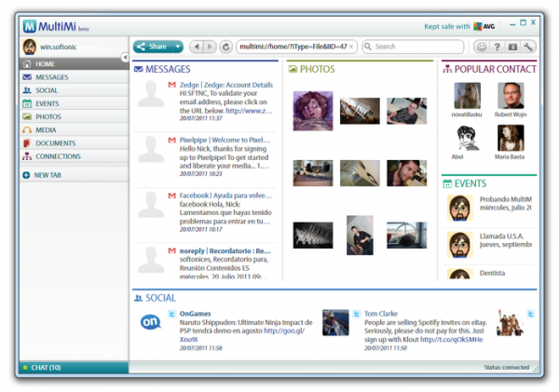
Task: Click the Share button
Action: point(153,47)
